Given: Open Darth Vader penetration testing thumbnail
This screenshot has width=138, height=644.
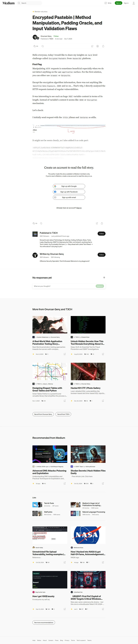Looking at the screenshot, I should coord(50,325).
